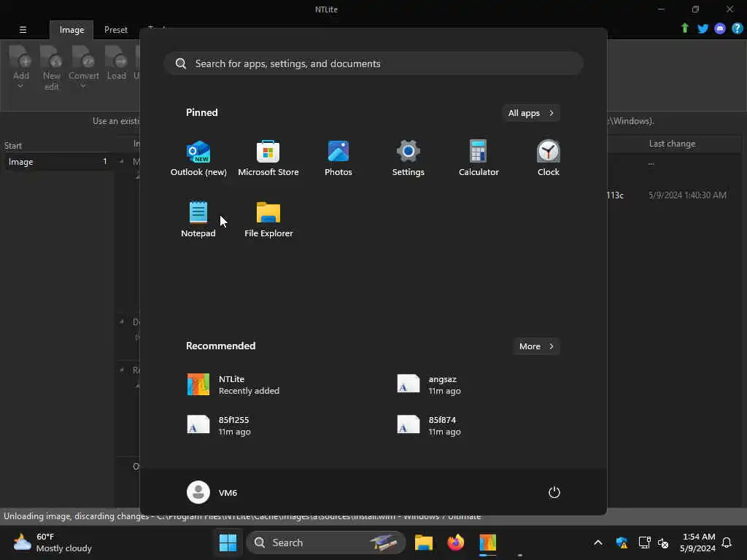This screenshot has width=747, height=560.
Task: Expand the Convert dropdown arrow in NTLite
Action: coord(83,86)
